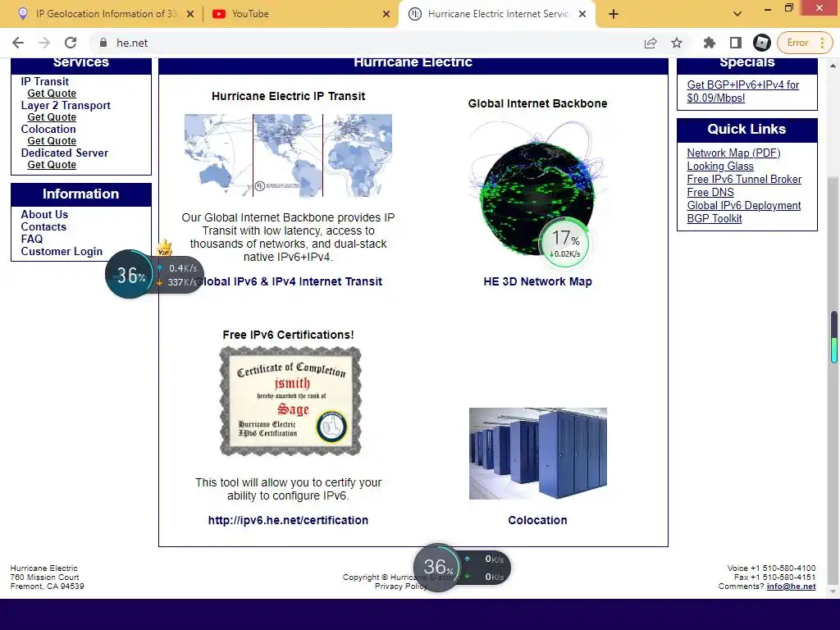The image size is (840, 630).
Task: Open ipv6.he.net/certification link
Action: pos(288,520)
